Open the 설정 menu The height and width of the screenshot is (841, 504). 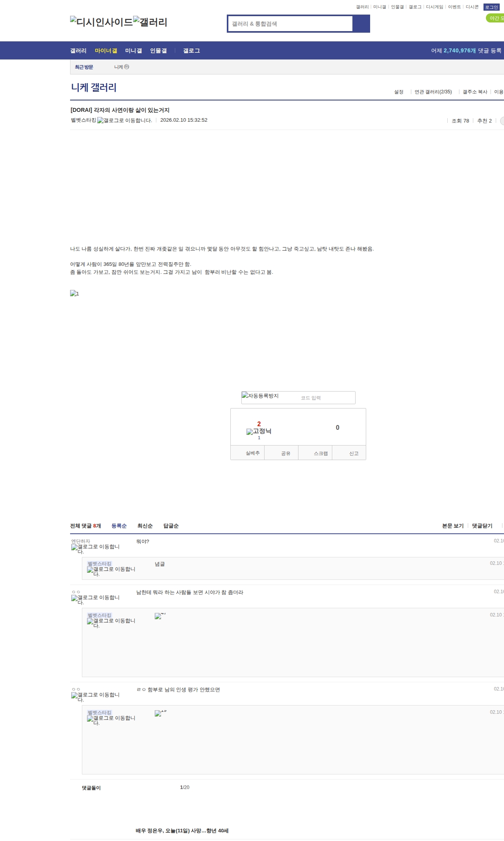point(399,92)
